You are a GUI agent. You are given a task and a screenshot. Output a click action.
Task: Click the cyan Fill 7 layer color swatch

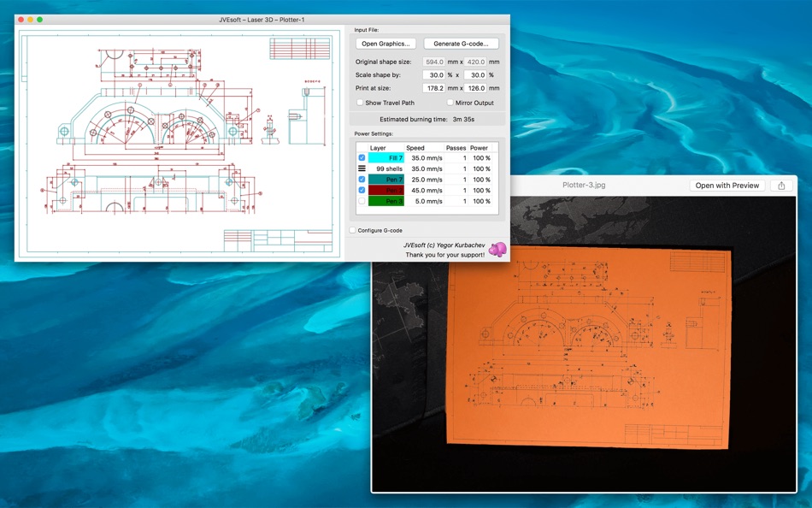tap(385, 157)
